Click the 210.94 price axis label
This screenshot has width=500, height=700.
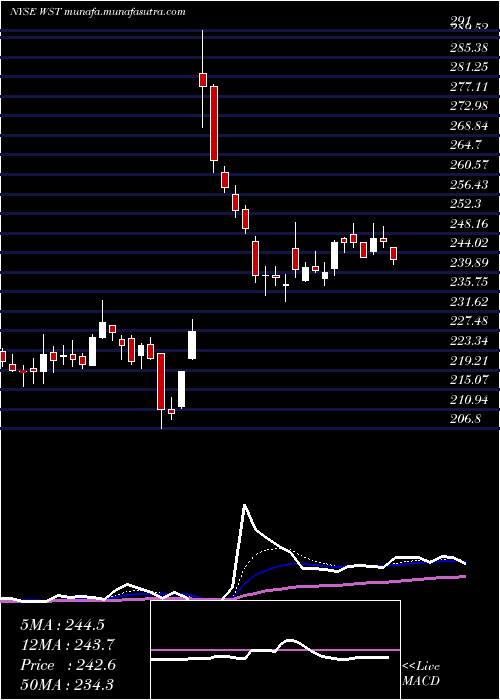(470, 400)
